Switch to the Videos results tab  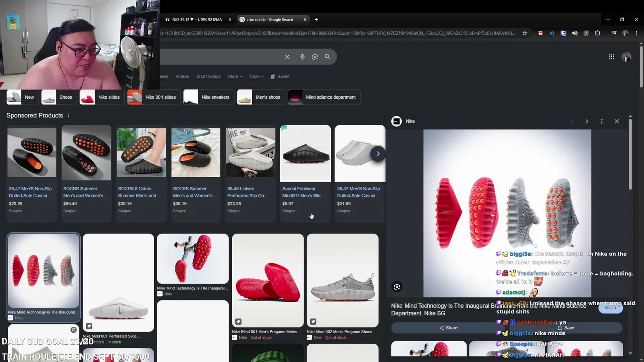(x=182, y=77)
